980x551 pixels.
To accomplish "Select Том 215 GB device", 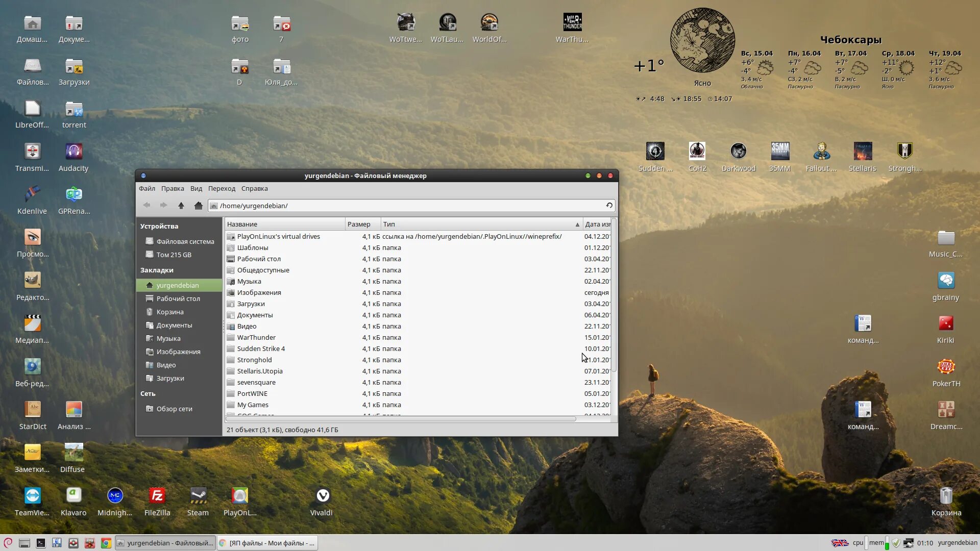I will (x=174, y=255).
